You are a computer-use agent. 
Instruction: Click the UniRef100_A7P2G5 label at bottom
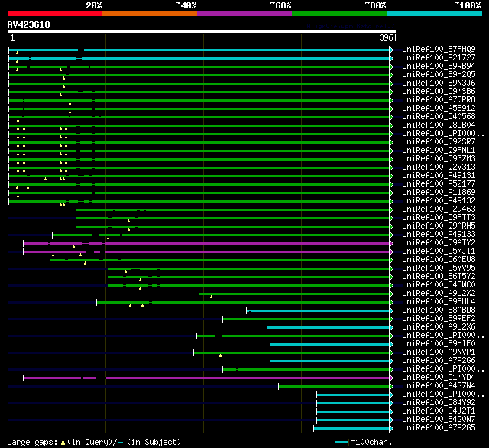coord(438,428)
